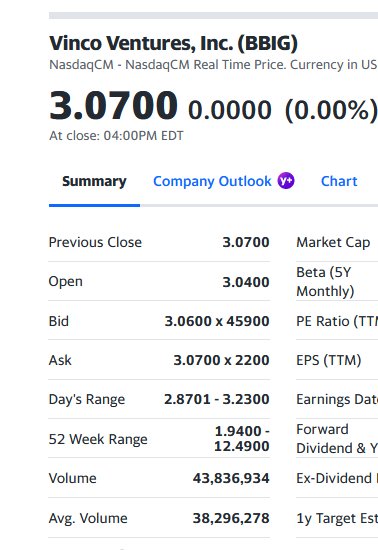This screenshot has height=550, width=378.
Task: Click the Beta (5Y Monthly) label
Action: coord(325,282)
